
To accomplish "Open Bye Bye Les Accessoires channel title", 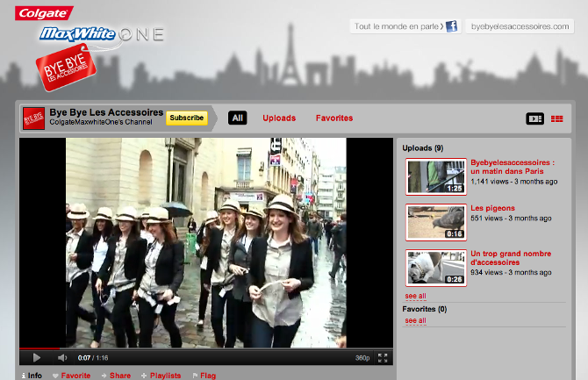I will pyautogui.click(x=106, y=112).
